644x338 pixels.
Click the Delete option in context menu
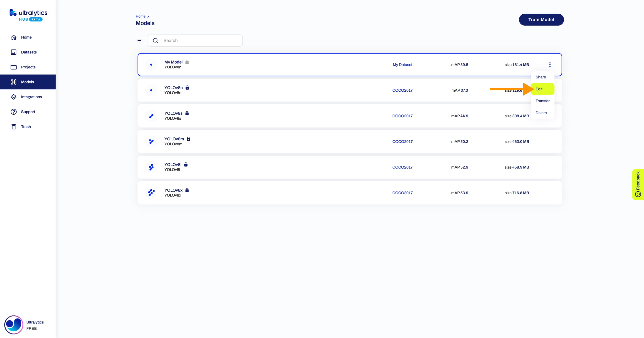(x=541, y=112)
